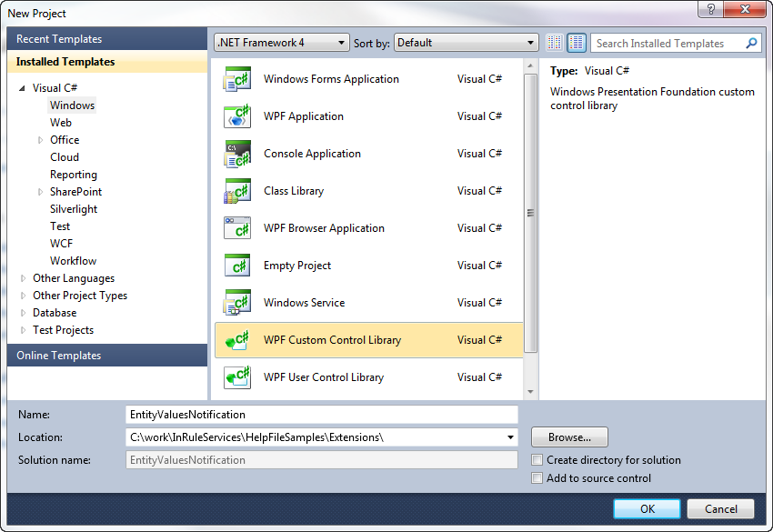Select the WPF Browser Application icon
The height and width of the screenshot is (532, 773).
237,228
